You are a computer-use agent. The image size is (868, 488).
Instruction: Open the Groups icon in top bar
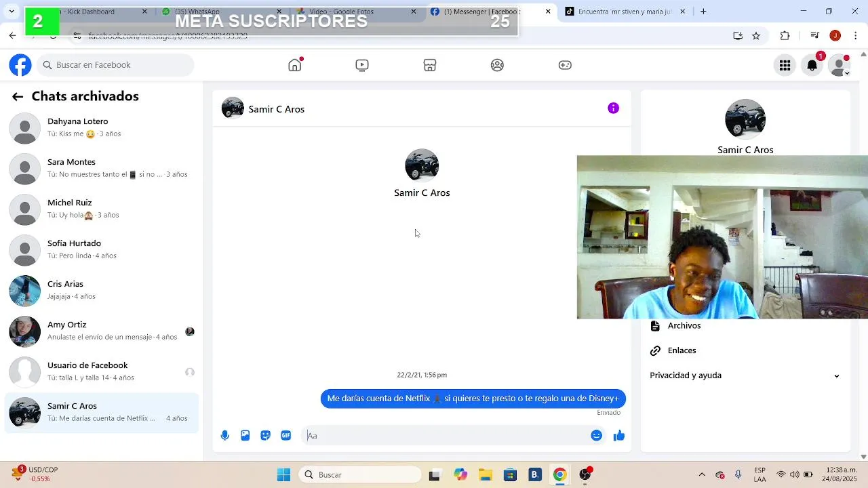(x=497, y=65)
